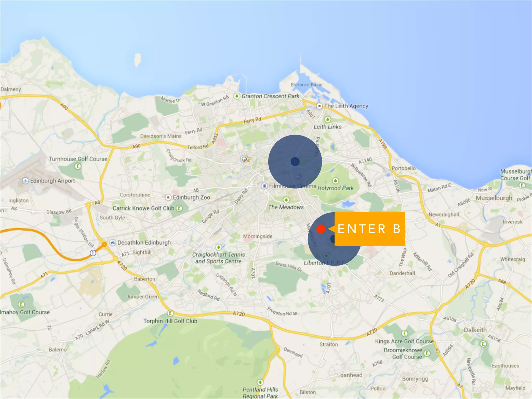Click the Torphin Hill Golf Club icon
This screenshot has width=532, height=399.
click(170, 313)
